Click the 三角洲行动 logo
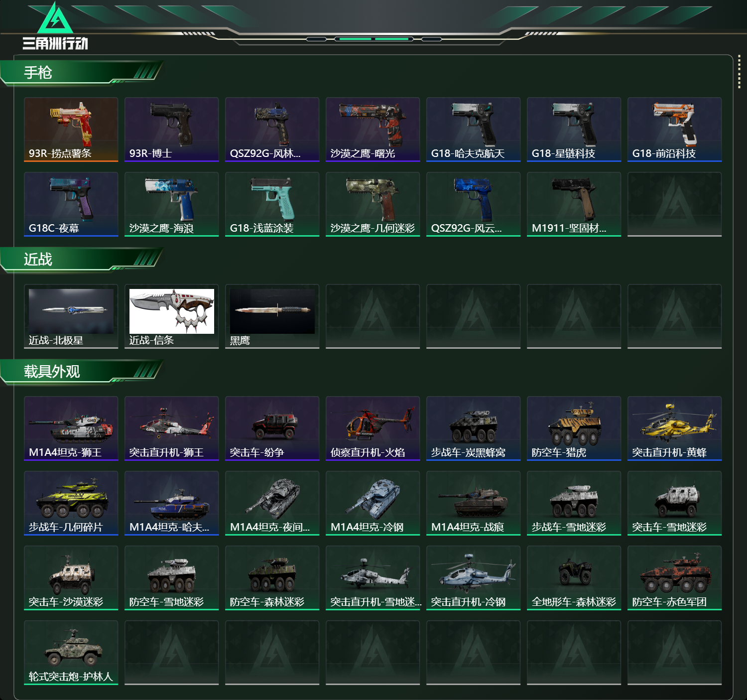 (55, 26)
